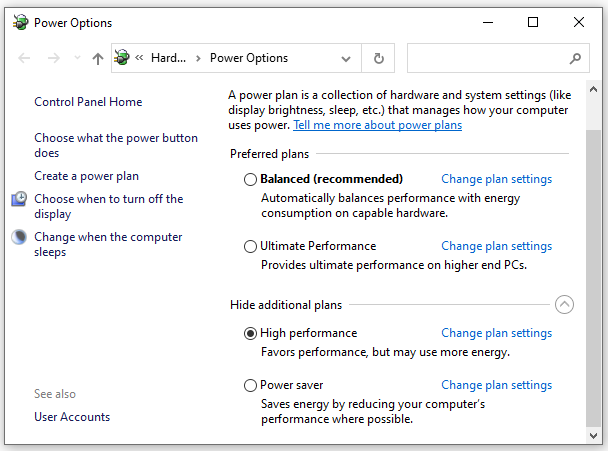Open Tell me more about power plans
The width and height of the screenshot is (608, 451).
pyautogui.click(x=377, y=125)
